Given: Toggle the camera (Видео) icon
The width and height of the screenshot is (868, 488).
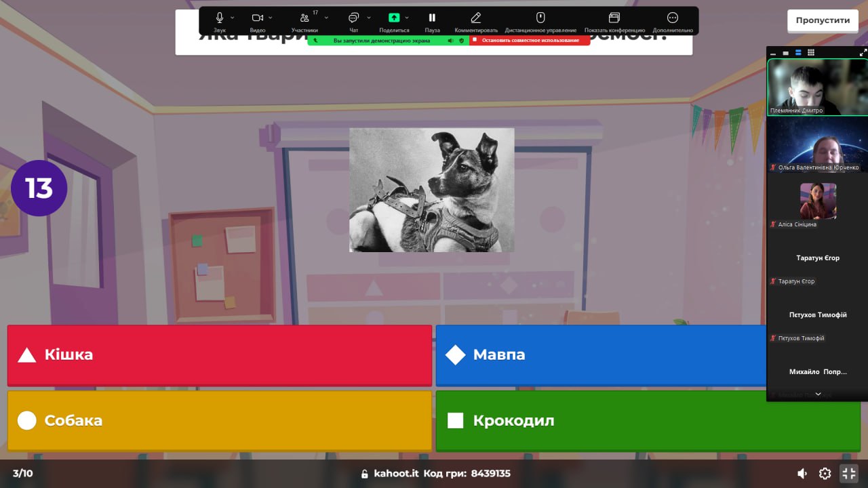Looking at the screenshot, I should click(258, 18).
